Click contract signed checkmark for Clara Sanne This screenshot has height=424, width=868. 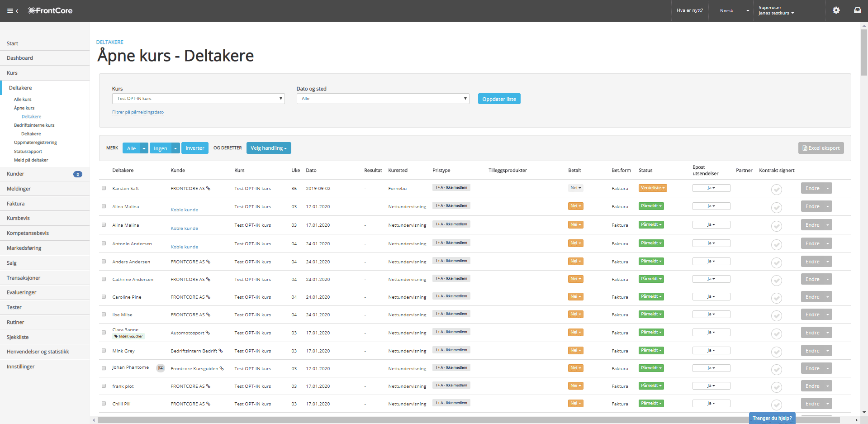pos(776,333)
